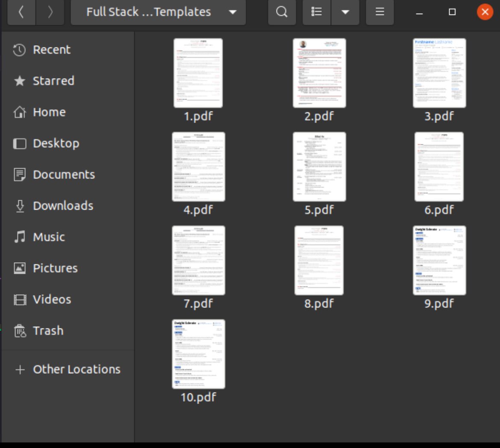Click the Recent clock icon in the sidebar
The image size is (500, 448).
click(20, 50)
